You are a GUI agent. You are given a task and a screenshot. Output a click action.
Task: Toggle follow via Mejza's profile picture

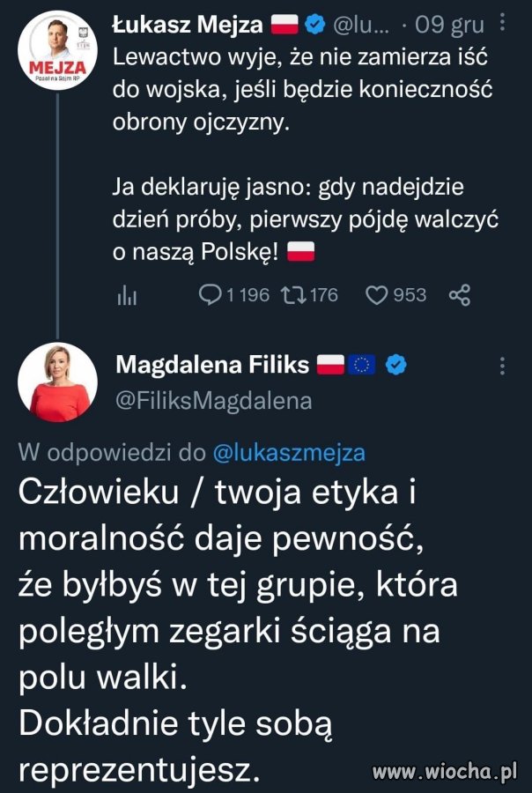(x=57, y=44)
